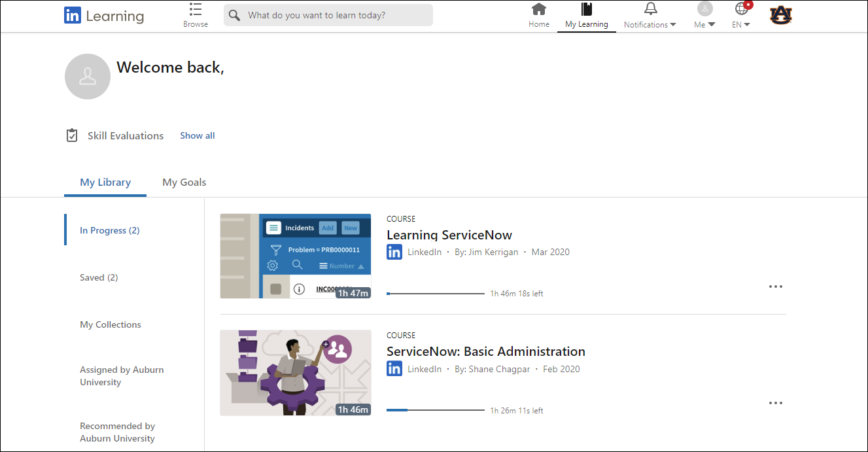Click LinkedIn icon under Learning ServiceNow

click(x=394, y=252)
